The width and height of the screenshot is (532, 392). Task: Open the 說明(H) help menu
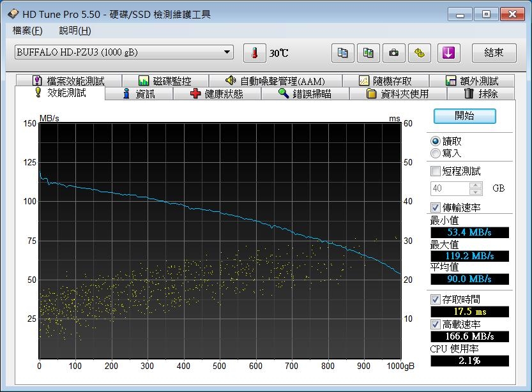click(75, 31)
